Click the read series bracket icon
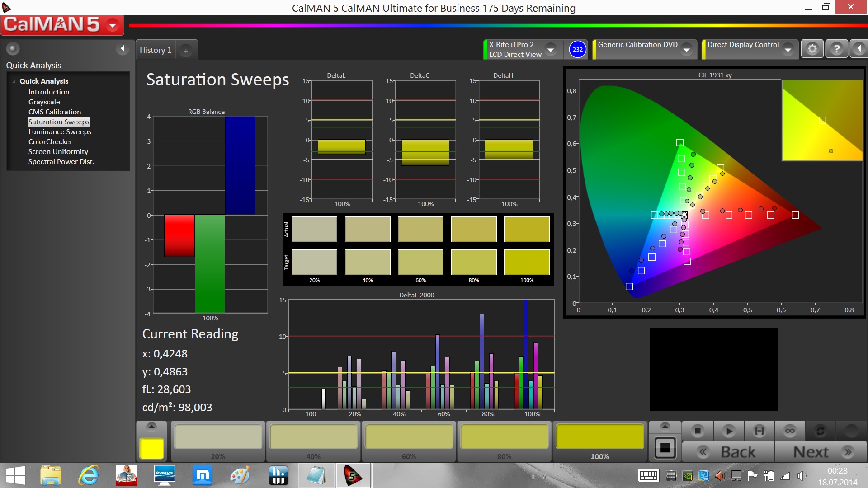 point(759,431)
